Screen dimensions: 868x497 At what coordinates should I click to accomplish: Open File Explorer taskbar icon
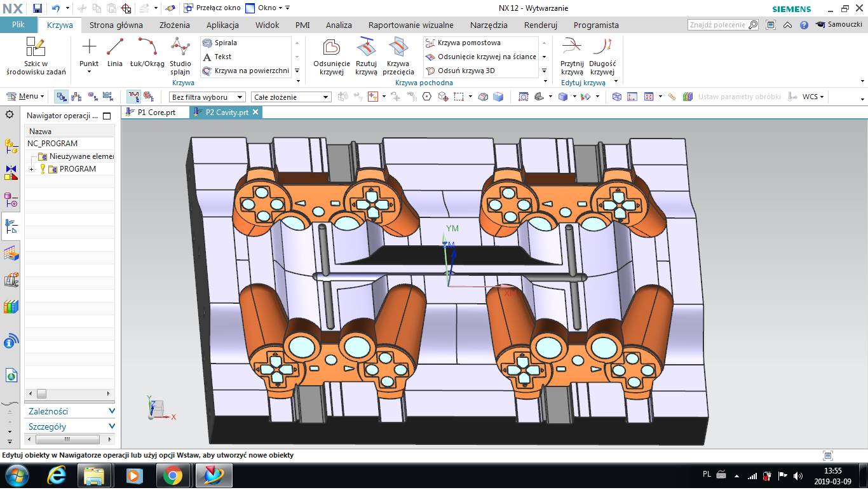94,475
